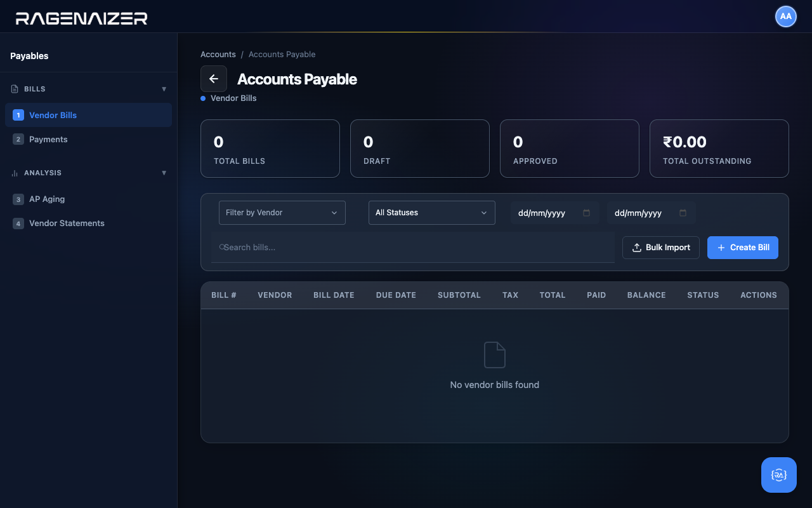Click the back arrow button
Screen dimensions: 812x508
click(x=214, y=79)
